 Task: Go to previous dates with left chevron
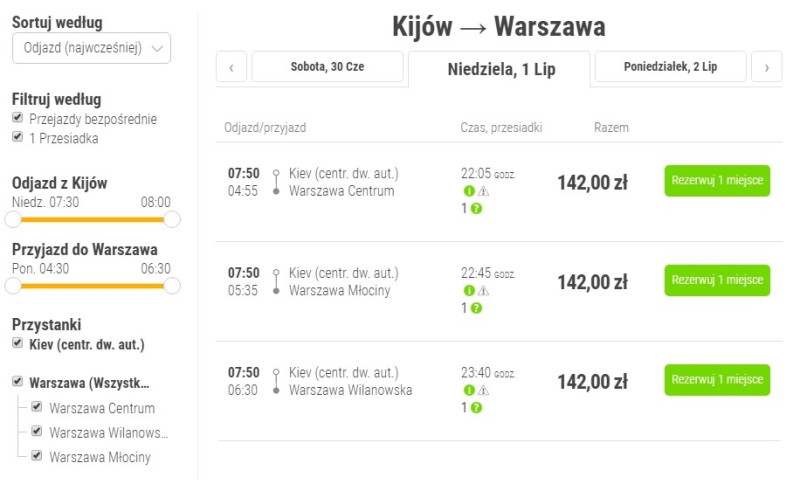[232, 67]
